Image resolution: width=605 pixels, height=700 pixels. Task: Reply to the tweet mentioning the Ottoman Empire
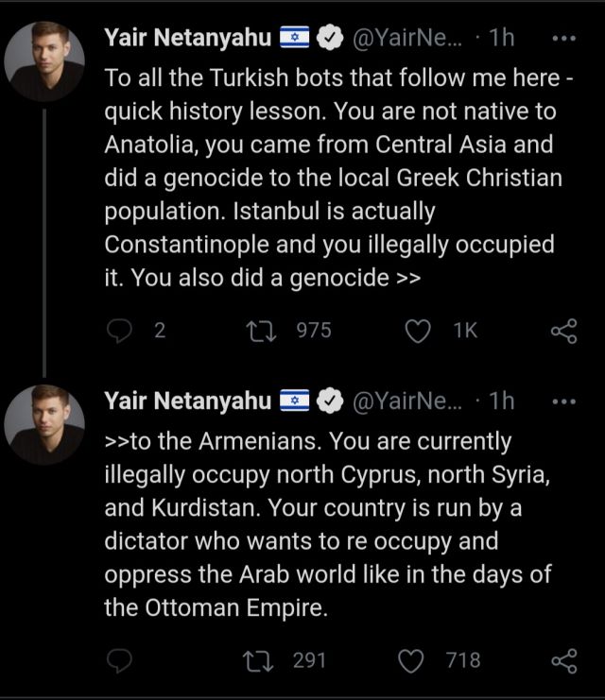tap(120, 659)
